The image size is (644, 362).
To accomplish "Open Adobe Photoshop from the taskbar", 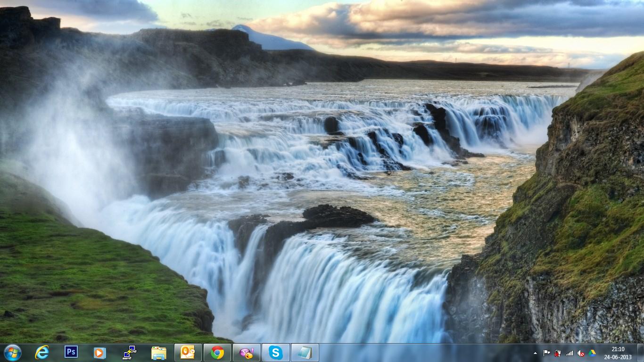I will (x=71, y=352).
